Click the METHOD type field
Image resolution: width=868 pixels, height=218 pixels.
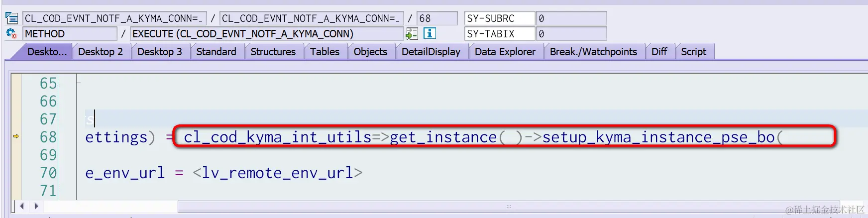[x=70, y=34]
